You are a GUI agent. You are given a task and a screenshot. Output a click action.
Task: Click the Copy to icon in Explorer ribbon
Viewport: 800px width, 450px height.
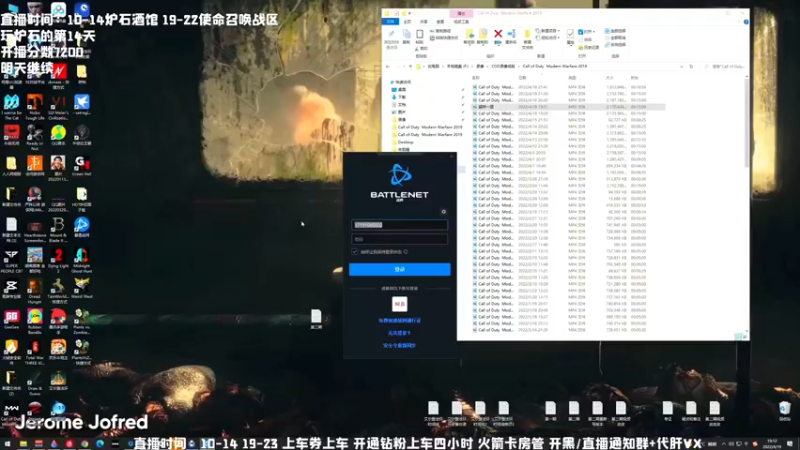click(x=483, y=34)
